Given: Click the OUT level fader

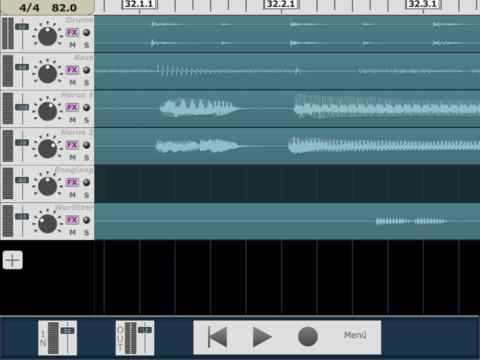Looking at the screenshot, I should click(x=145, y=330).
